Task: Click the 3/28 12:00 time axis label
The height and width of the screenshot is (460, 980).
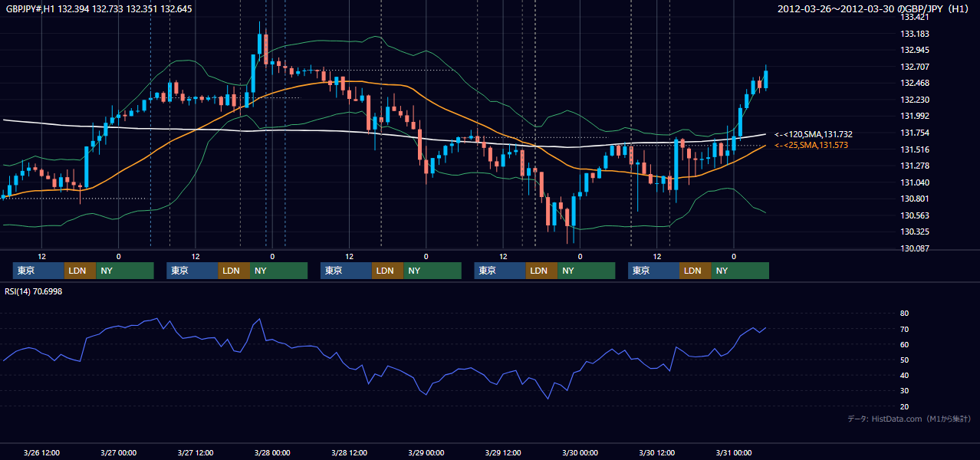Action: pos(349,453)
